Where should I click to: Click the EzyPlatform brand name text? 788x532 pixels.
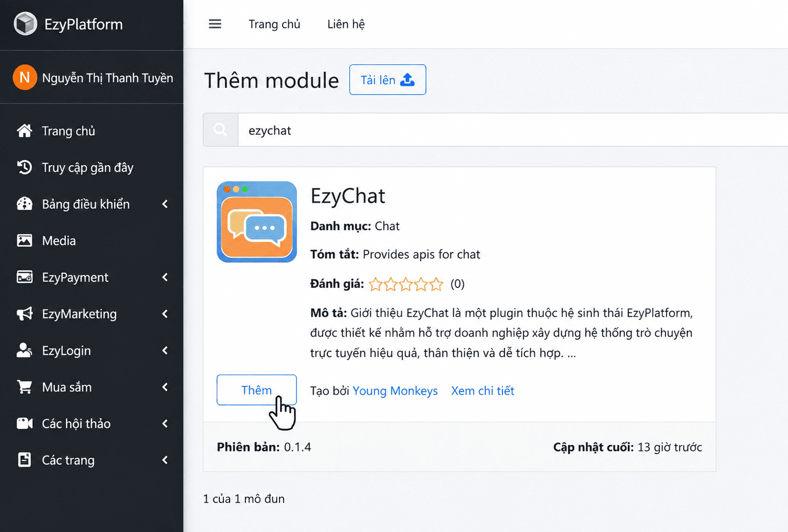point(84,24)
